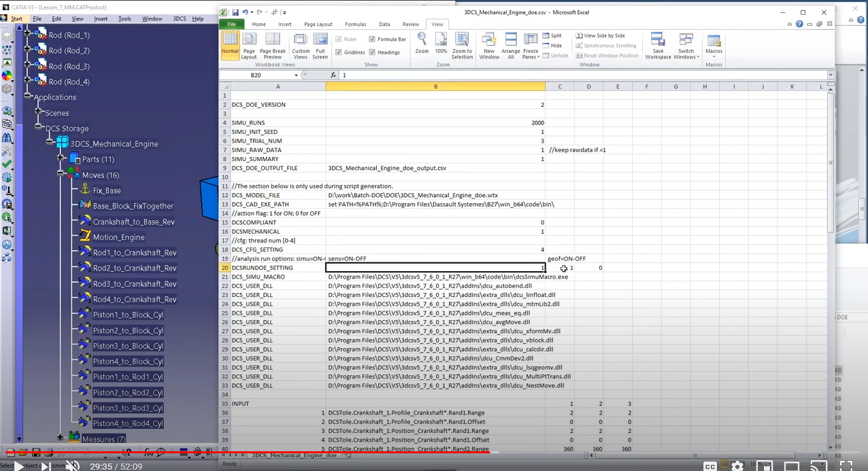Hide the current Excel window

coord(552,46)
